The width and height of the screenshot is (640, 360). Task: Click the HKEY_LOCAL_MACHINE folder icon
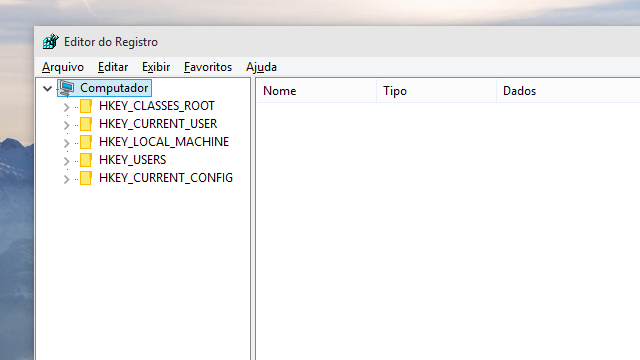(x=86, y=142)
